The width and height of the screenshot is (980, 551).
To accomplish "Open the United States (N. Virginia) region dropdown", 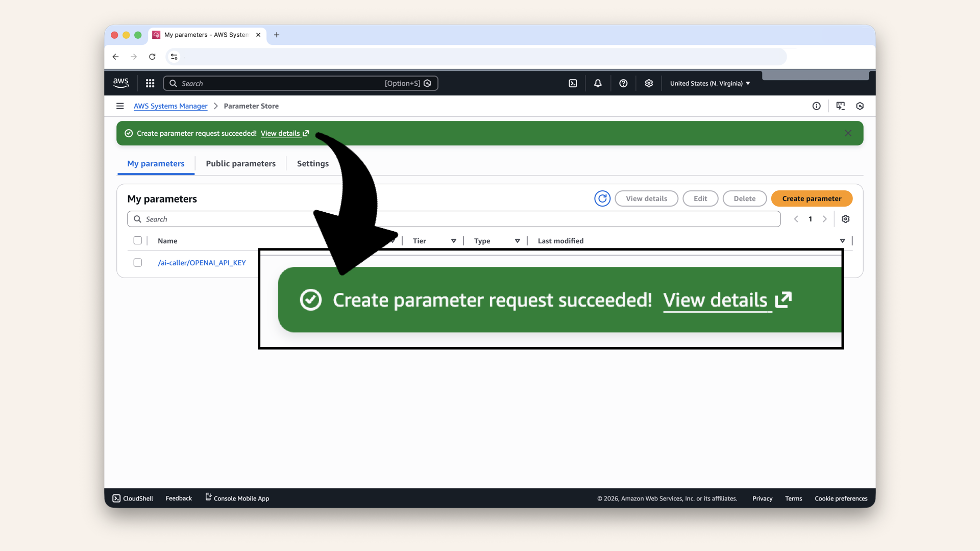I will [x=709, y=83].
